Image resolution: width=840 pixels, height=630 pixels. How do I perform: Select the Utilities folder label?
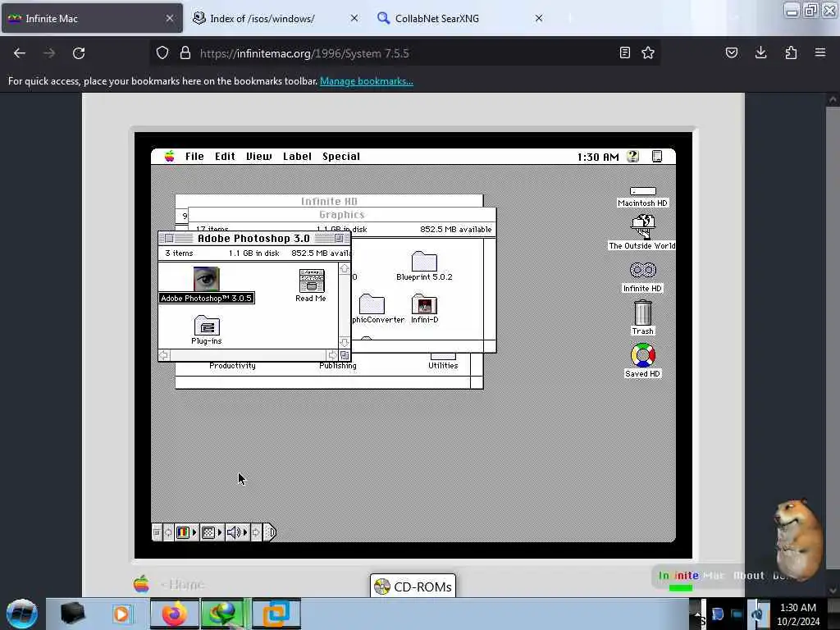tap(443, 366)
